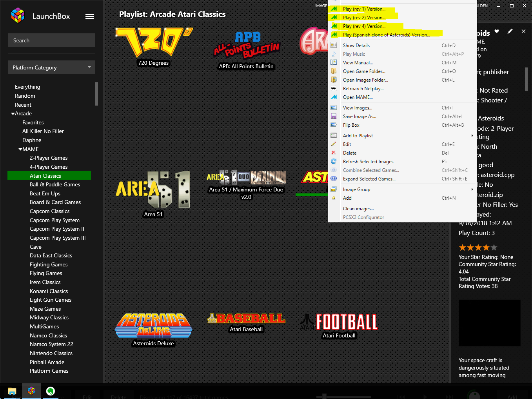Viewport: 532px width, 399px height.
Task: Select Daphne in the sidebar
Action: [x=32, y=140]
